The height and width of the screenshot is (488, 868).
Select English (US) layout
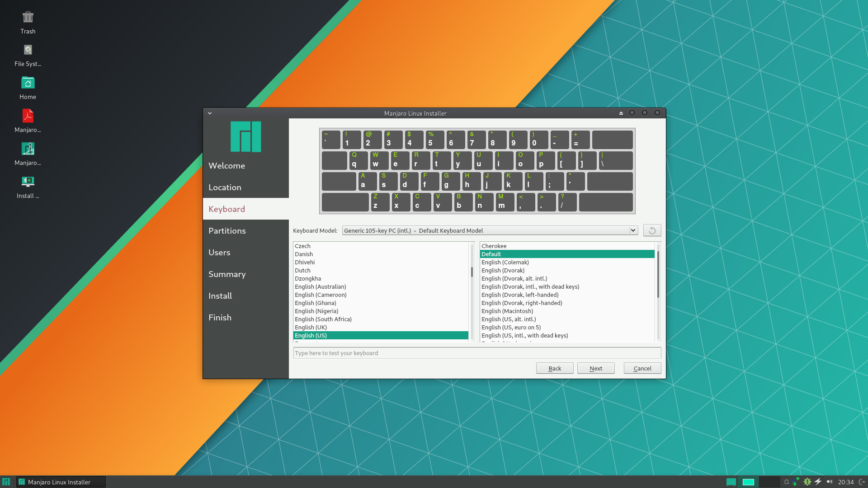[x=381, y=335]
